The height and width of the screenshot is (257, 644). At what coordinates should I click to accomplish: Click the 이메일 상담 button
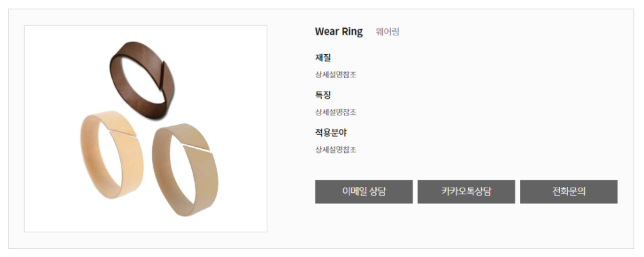pos(363,192)
